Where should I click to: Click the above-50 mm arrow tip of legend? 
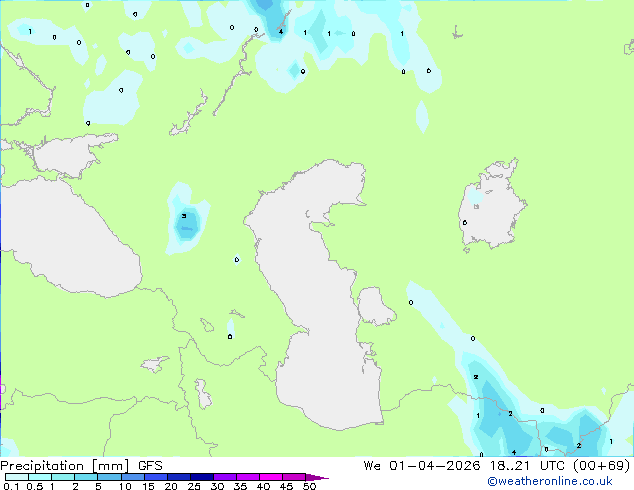coord(317,477)
